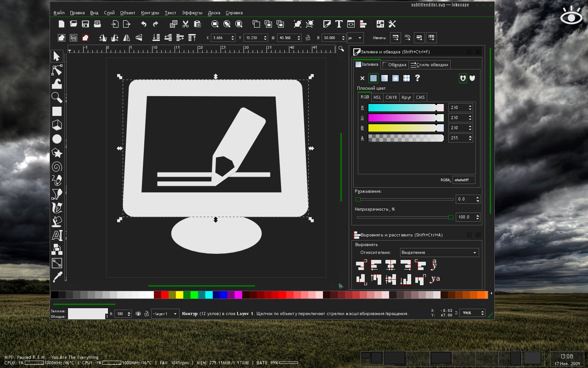The image size is (588, 368).
Task: Select the Star tool
Action: 57,153
